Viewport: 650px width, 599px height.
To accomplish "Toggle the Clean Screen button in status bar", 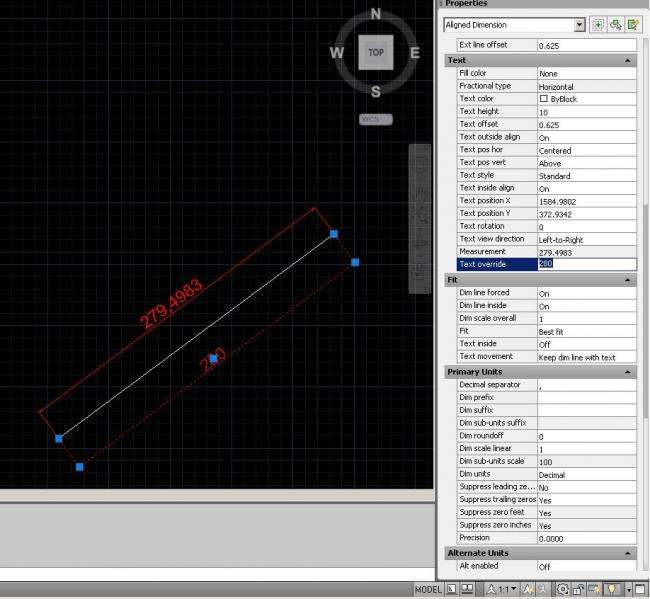I will [x=640, y=590].
